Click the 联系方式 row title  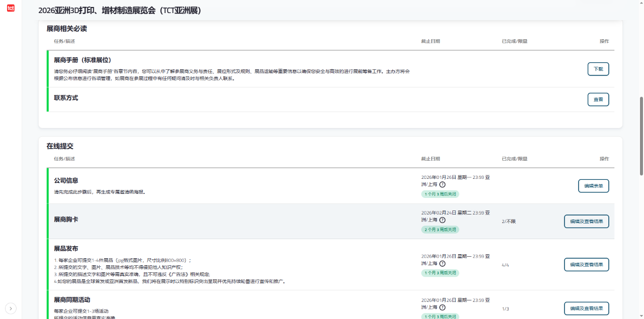(66, 98)
